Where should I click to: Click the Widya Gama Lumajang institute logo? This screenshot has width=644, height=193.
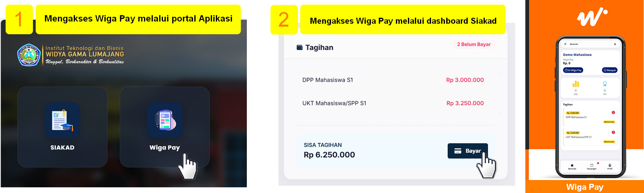[x=29, y=55]
